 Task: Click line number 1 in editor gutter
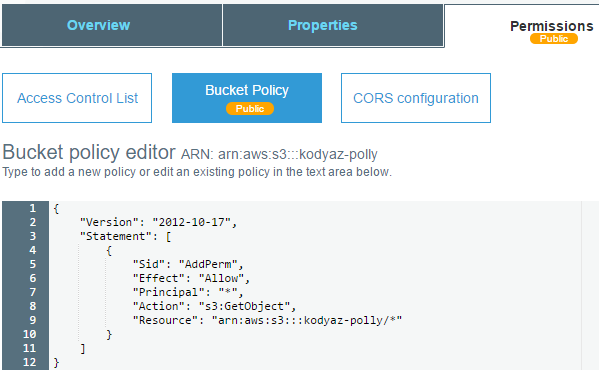click(32, 208)
